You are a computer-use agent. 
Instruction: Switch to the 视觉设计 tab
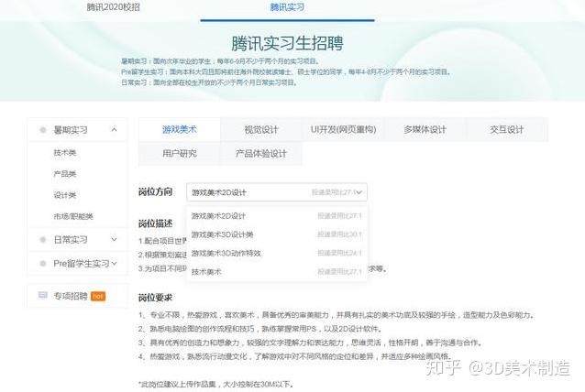tap(261, 129)
